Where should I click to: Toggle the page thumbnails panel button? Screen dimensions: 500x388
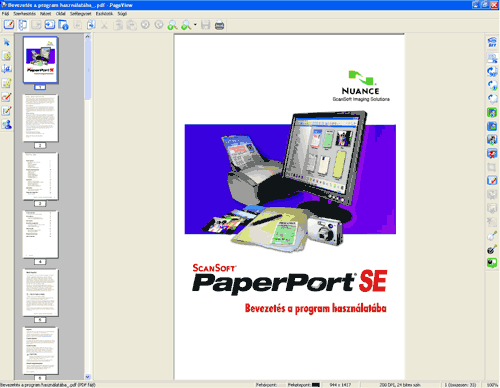tap(22, 25)
